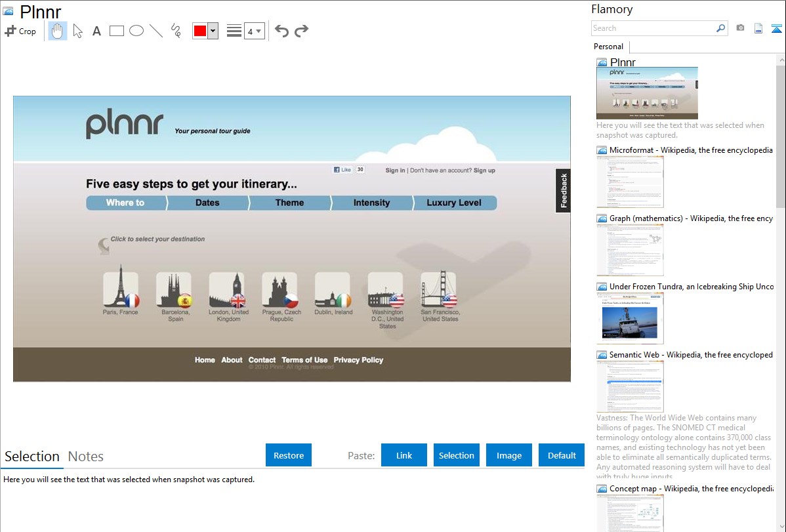
Task: Click the camera capture snapshot icon
Action: 740,28
